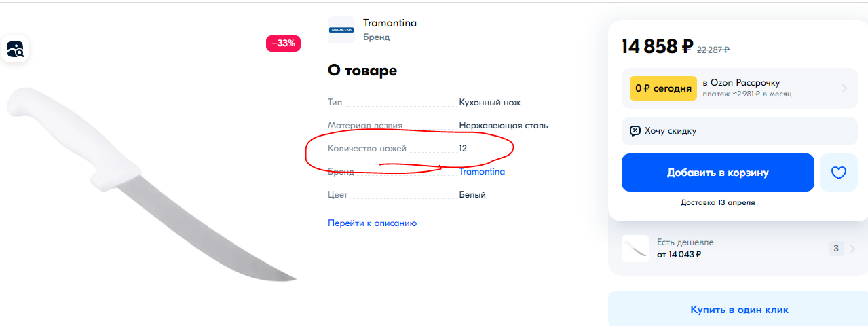Expand cheaper offers with the chevron arrow

pyautogui.click(x=852, y=249)
